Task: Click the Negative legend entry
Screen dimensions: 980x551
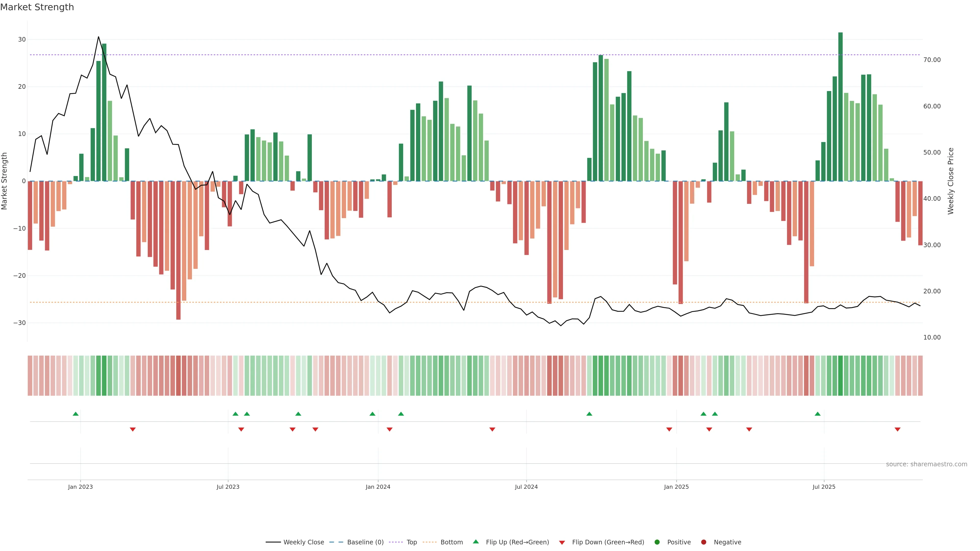Action: (727, 542)
